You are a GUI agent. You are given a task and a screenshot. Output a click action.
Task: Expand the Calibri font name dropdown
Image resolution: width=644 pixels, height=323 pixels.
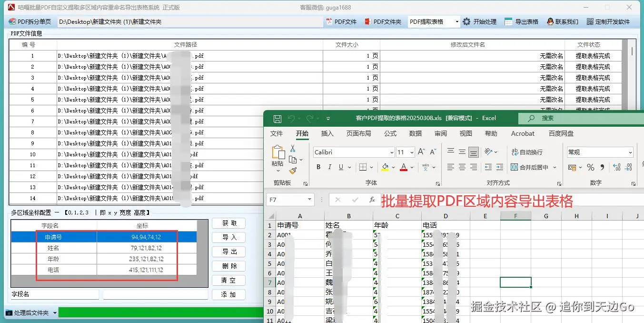(x=392, y=152)
